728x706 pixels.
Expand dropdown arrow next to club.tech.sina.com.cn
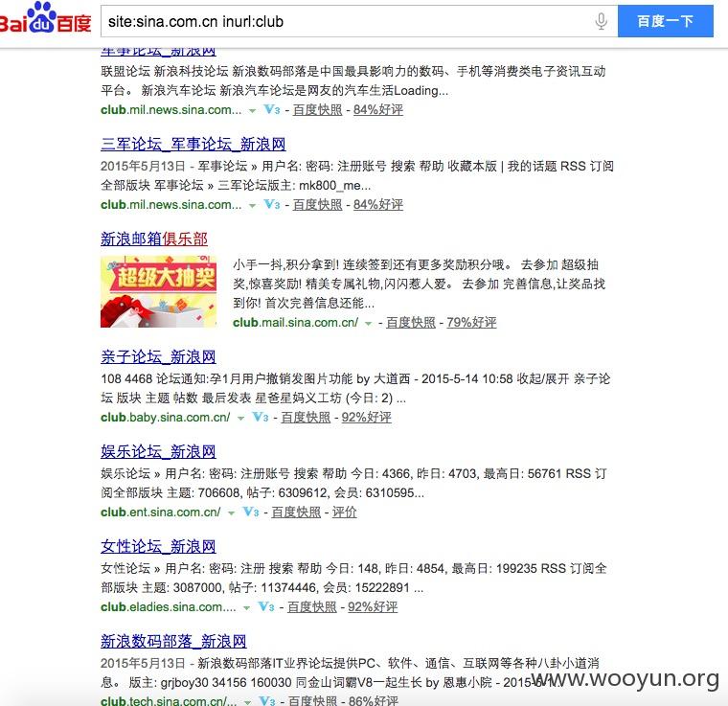(247, 702)
